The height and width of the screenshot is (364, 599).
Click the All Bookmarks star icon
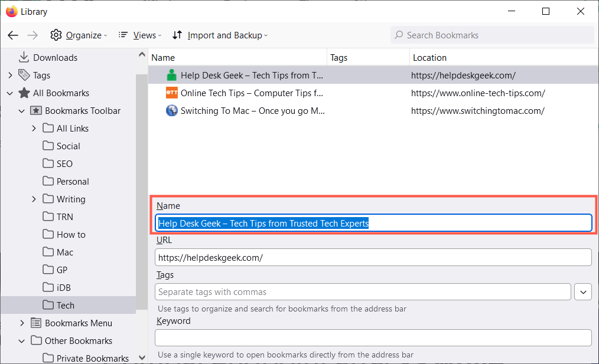click(24, 93)
